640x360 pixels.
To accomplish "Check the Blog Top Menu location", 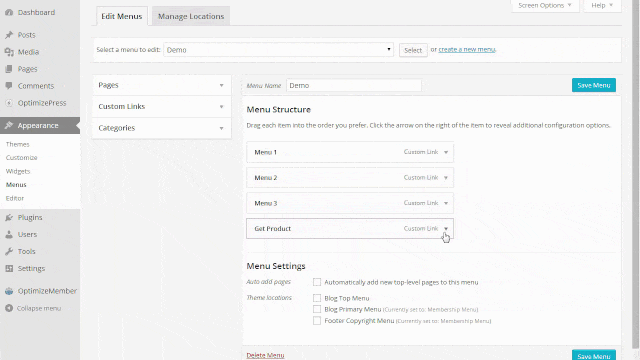I will pos(317,298).
